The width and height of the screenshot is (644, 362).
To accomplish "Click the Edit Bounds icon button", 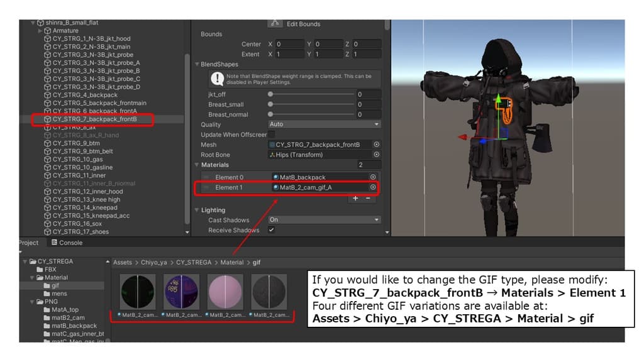I will coord(275,23).
